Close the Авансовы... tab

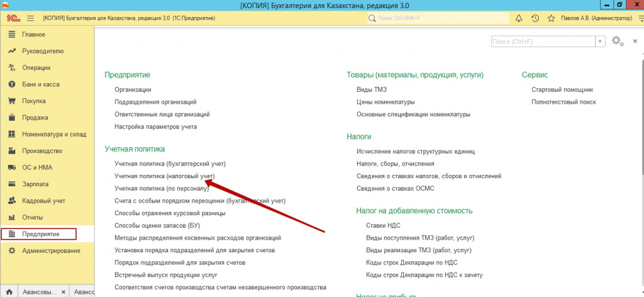coord(64,292)
